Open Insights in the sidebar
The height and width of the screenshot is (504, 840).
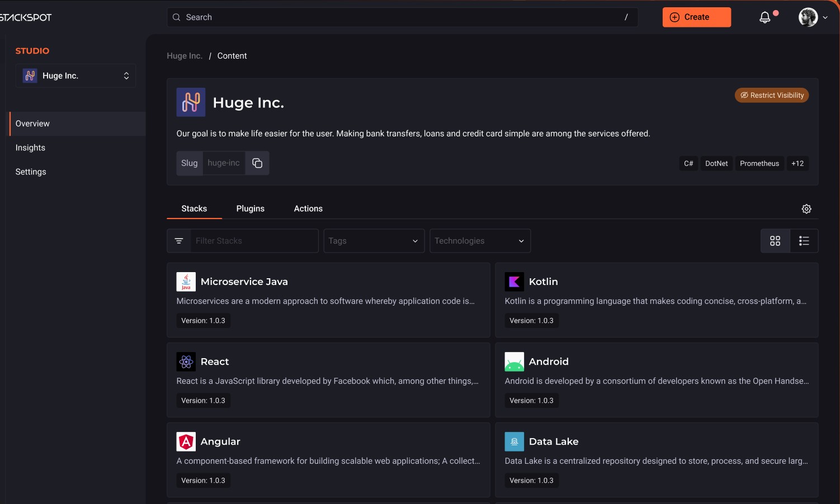point(77,148)
